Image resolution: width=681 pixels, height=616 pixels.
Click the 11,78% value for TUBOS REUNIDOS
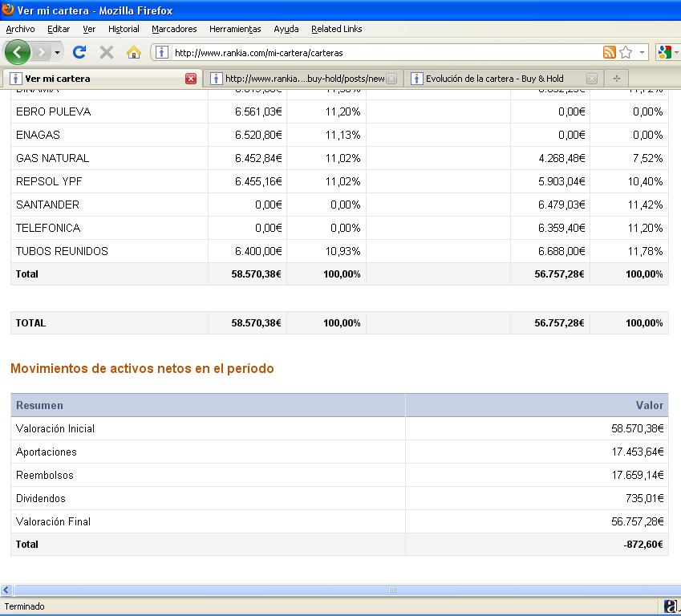(645, 251)
